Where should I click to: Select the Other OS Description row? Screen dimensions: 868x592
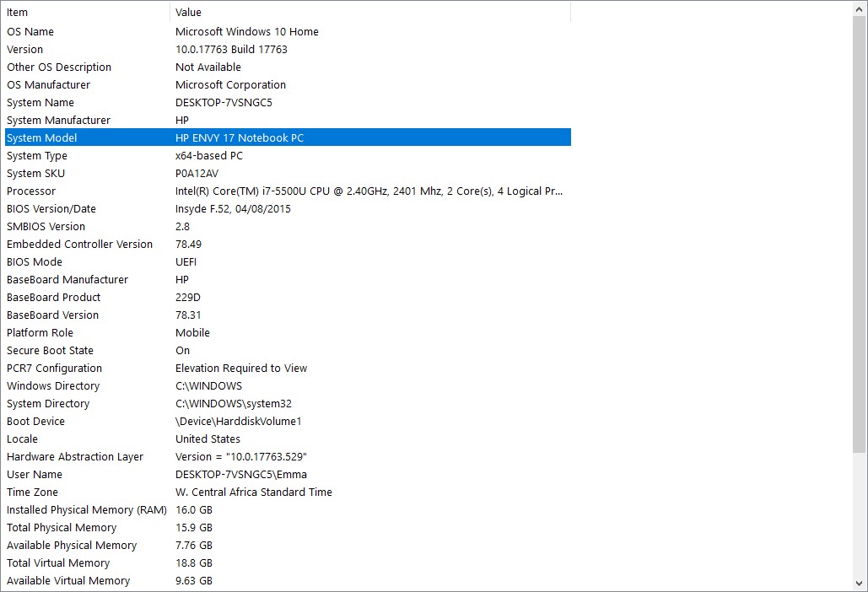pyautogui.click(x=288, y=67)
